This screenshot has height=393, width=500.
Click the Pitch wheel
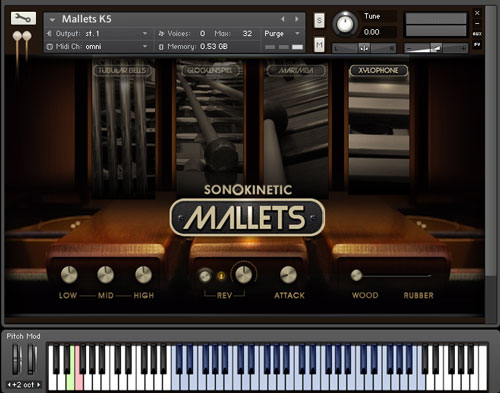point(16,359)
